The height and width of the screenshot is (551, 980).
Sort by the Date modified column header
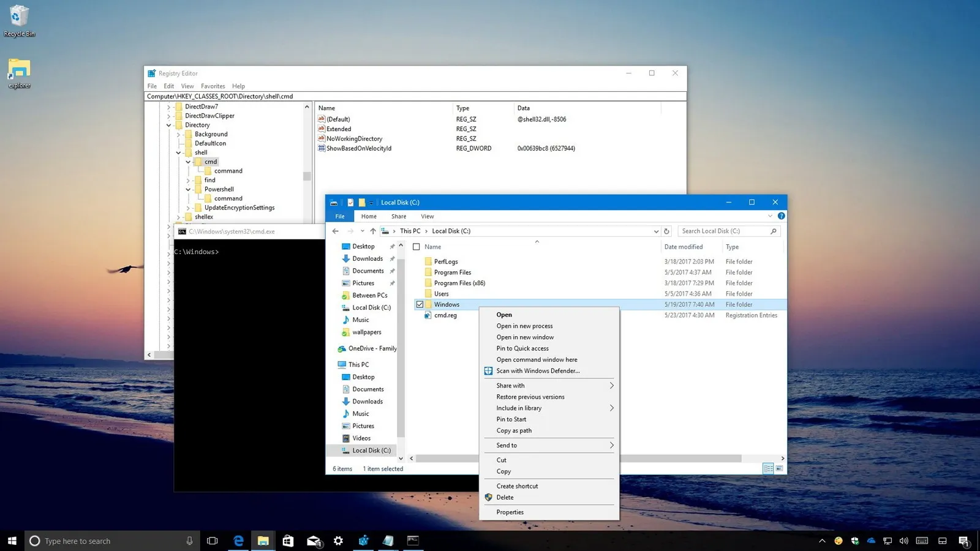(x=683, y=247)
